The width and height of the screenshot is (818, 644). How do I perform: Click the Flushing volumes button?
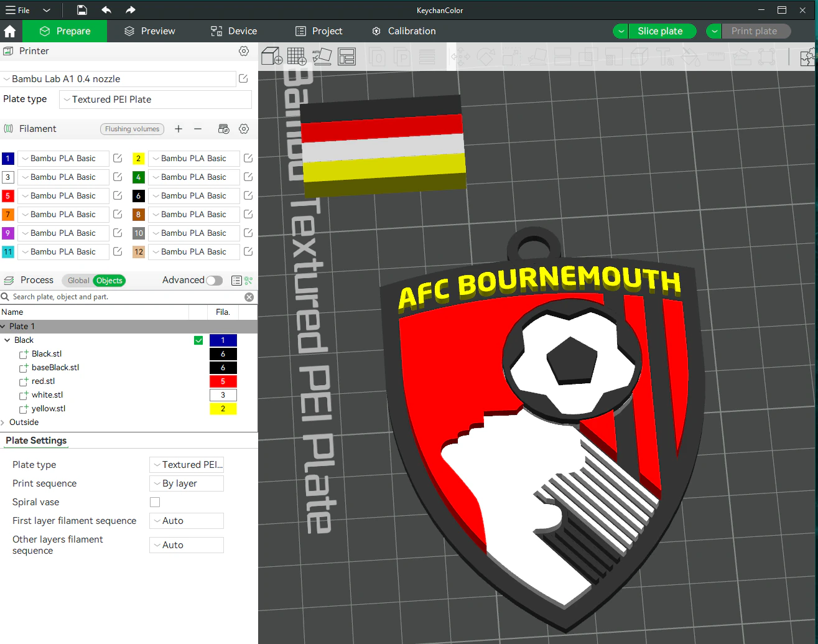pos(132,129)
